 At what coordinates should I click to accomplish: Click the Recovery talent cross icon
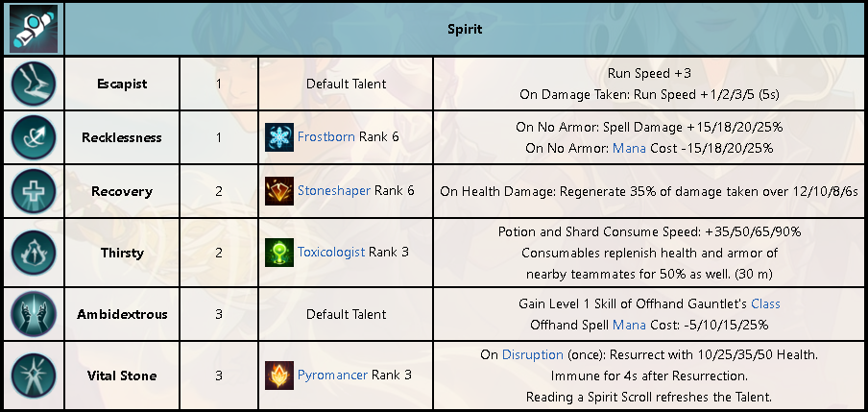(34, 192)
